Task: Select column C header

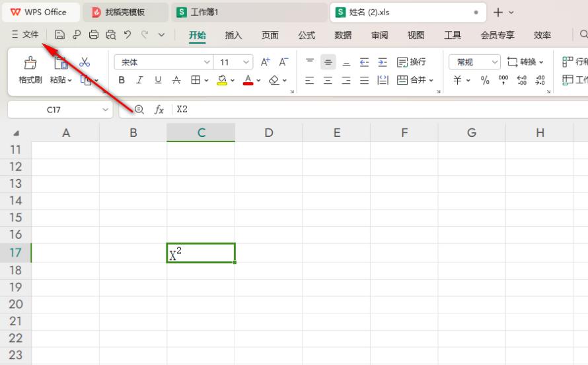Action: [x=201, y=132]
